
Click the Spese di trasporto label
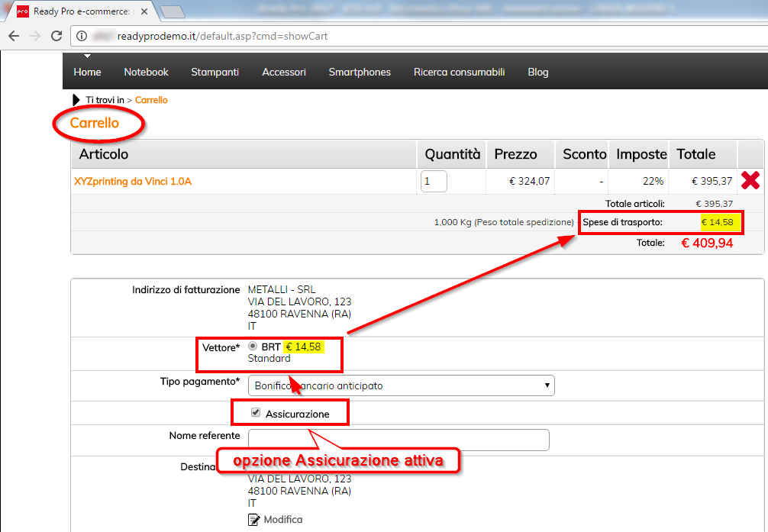pyautogui.click(x=622, y=222)
